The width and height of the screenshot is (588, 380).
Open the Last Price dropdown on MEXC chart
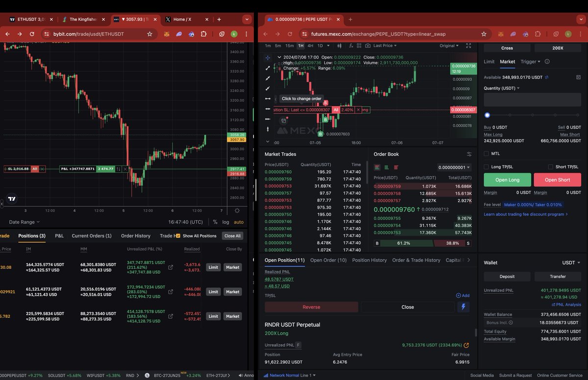coord(385,46)
